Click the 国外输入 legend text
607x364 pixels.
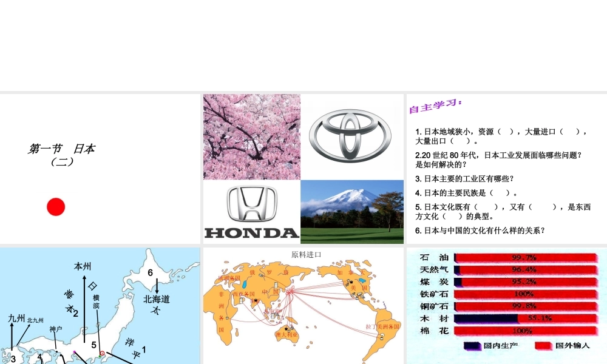click(x=572, y=345)
